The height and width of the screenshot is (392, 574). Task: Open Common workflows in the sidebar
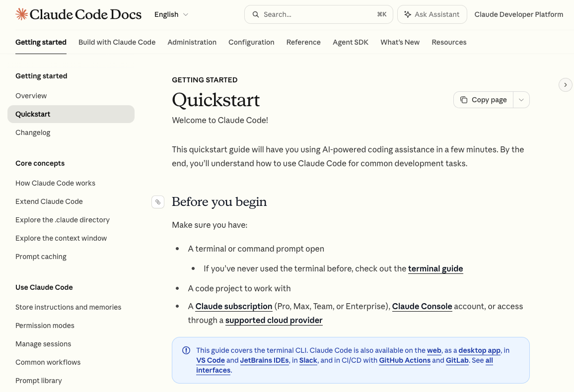pyautogui.click(x=48, y=362)
